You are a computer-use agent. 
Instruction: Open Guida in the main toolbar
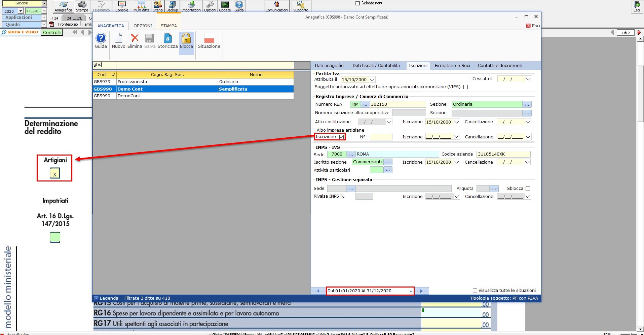239,6
